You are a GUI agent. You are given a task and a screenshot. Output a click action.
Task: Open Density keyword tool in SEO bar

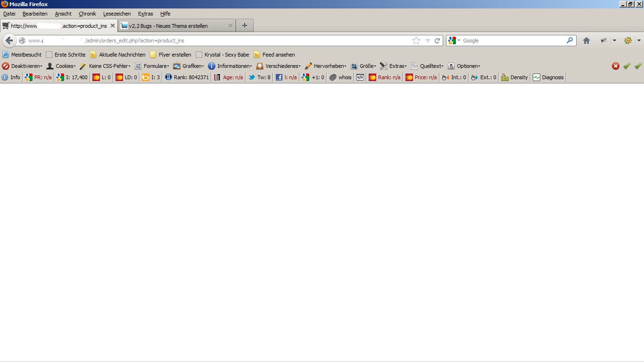(x=514, y=77)
